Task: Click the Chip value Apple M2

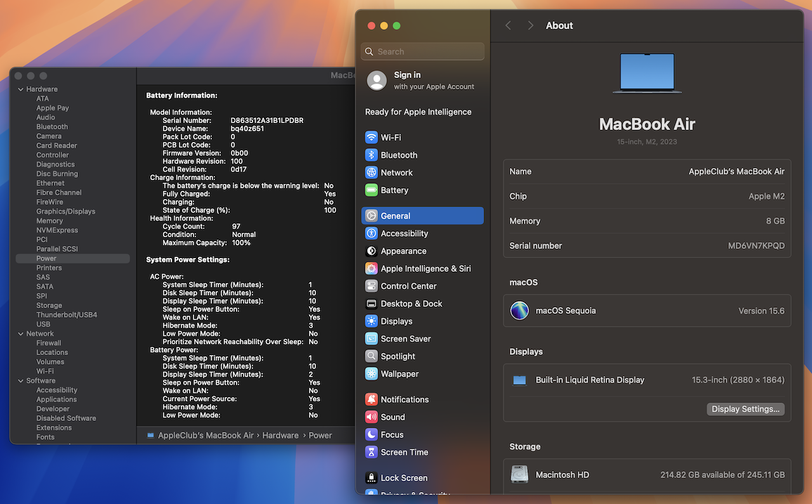Action: (766, 197)
